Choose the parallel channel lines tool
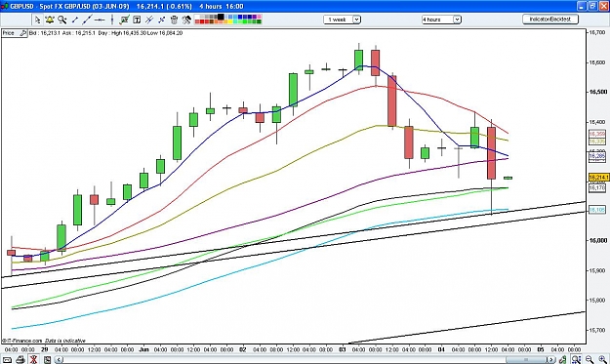610x364 pixels. (x=149, y=20)
